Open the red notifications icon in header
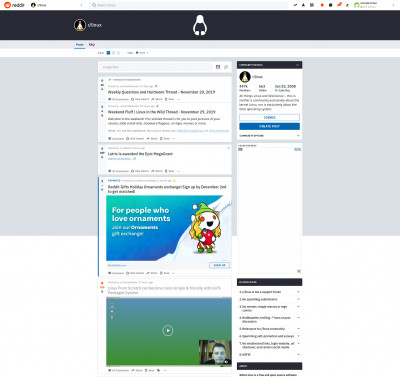The width and height of the screenshot is (400, 377). [x=322, y=5]
